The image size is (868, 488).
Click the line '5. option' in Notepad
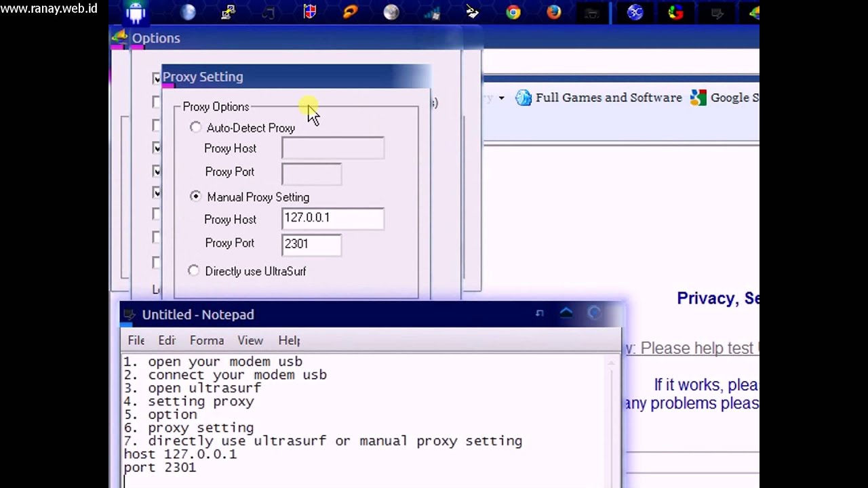pyautogui.click(x=160, y=415)
